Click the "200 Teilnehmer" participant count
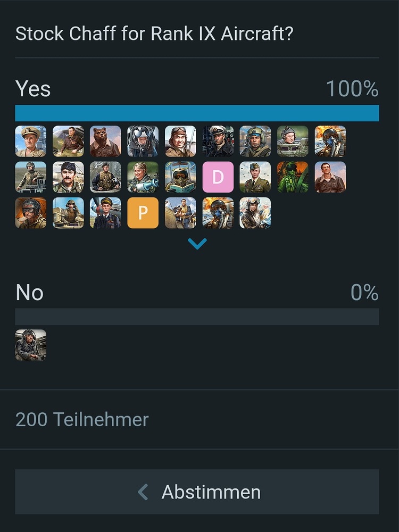 (82, 420)
